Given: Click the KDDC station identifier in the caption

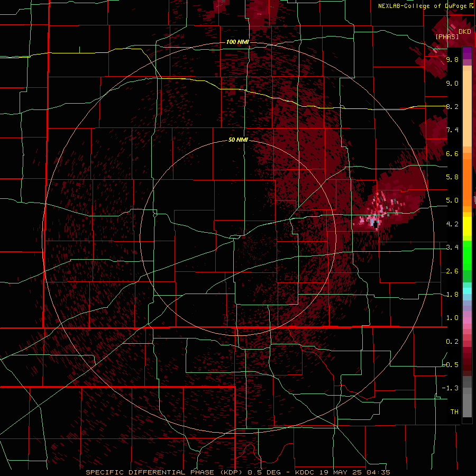Looking at the screenshot, I should [306, 472].
